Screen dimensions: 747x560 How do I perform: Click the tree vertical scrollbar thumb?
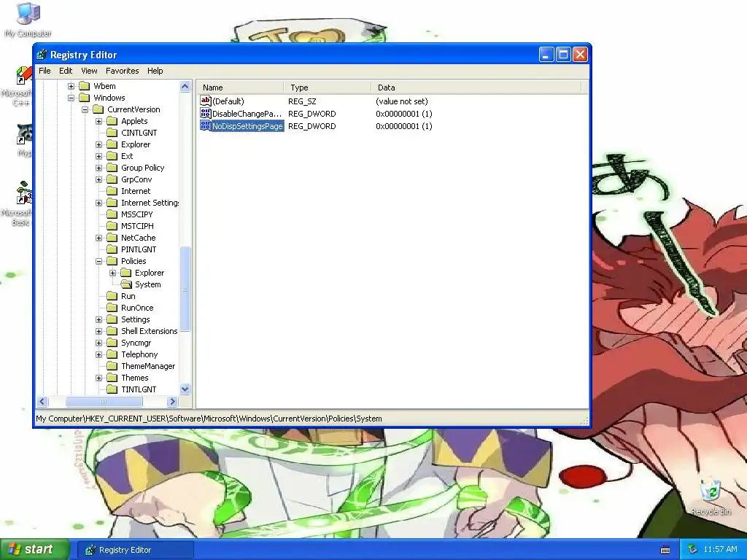185,289
